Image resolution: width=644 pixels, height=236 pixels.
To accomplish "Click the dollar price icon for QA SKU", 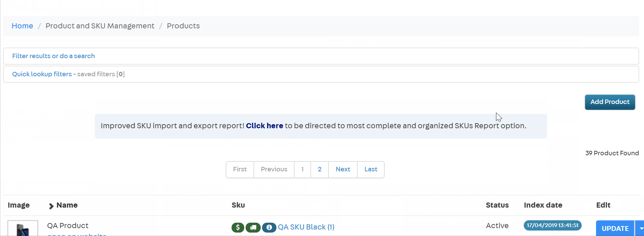I will coord(238,227).
